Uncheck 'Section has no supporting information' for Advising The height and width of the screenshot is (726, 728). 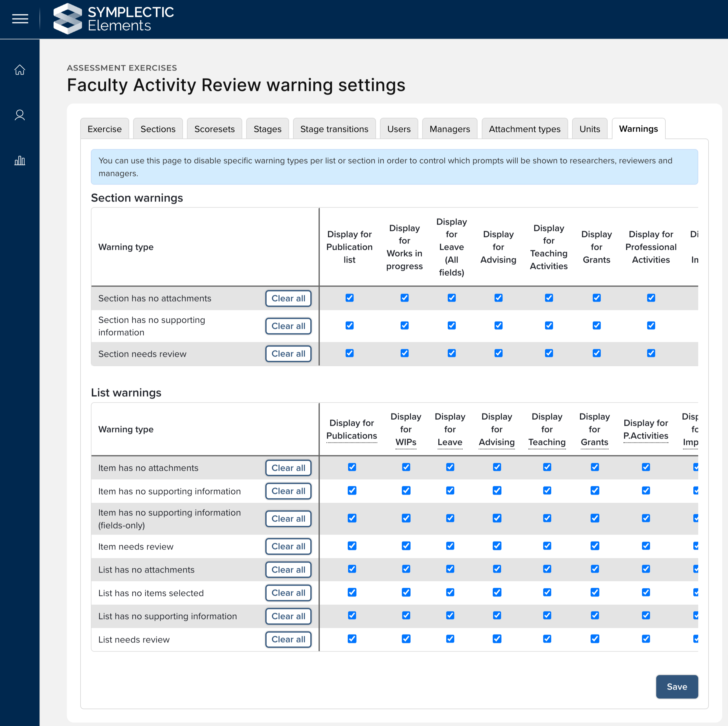[498, 325]
